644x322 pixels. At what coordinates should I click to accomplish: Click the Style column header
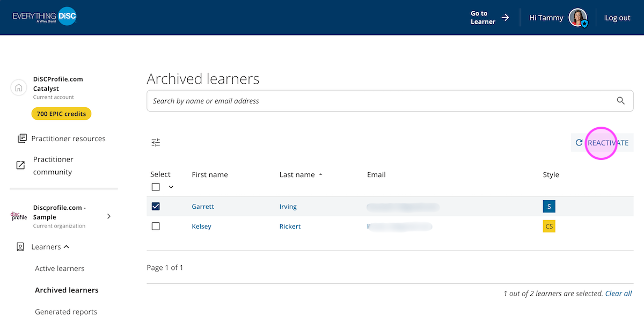point(551,174)
